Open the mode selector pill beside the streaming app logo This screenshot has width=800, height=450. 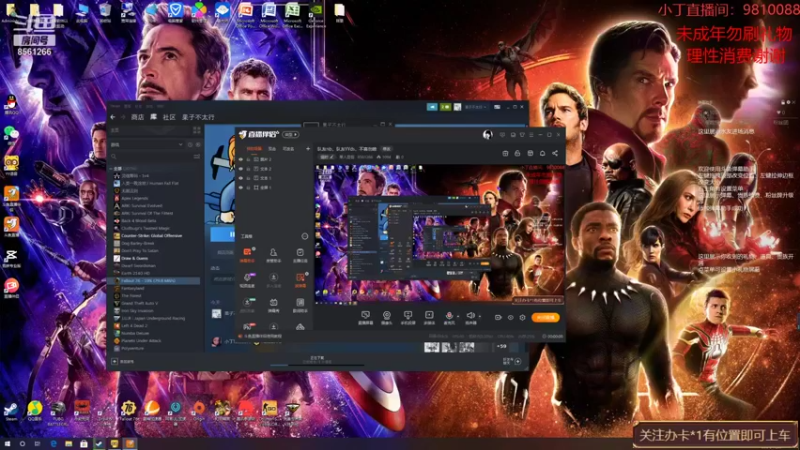pos(291,135)
